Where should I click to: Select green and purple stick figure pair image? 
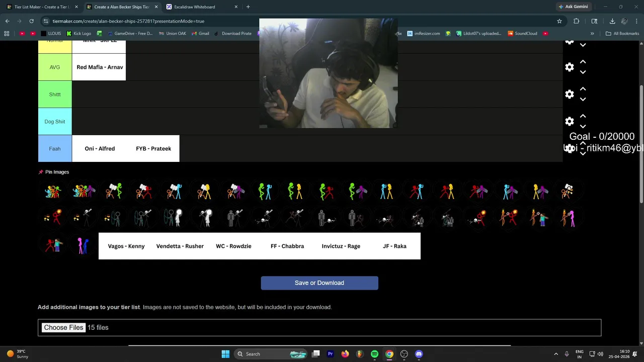click(357, 191)
